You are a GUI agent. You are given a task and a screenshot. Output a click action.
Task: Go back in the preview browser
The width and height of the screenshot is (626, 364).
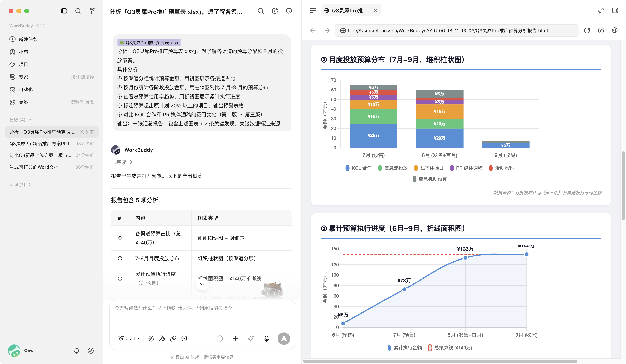tap(313, 30)
